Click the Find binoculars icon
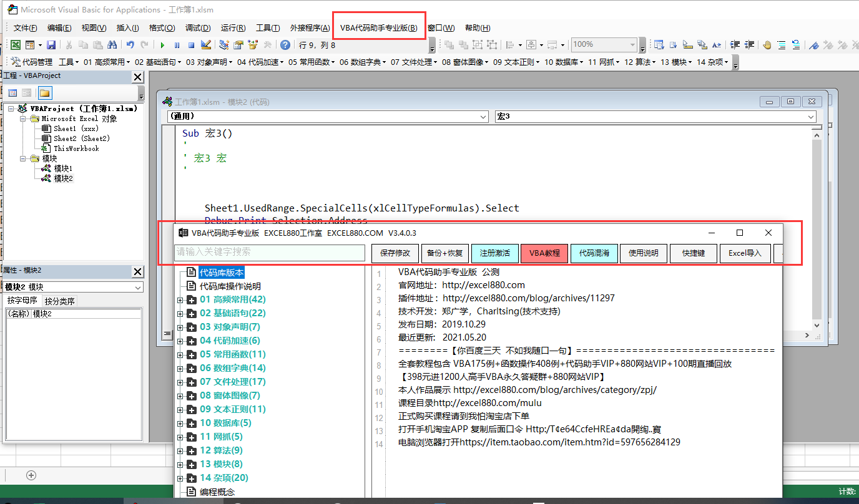This screenshot has height=504, width=859. 112,45
